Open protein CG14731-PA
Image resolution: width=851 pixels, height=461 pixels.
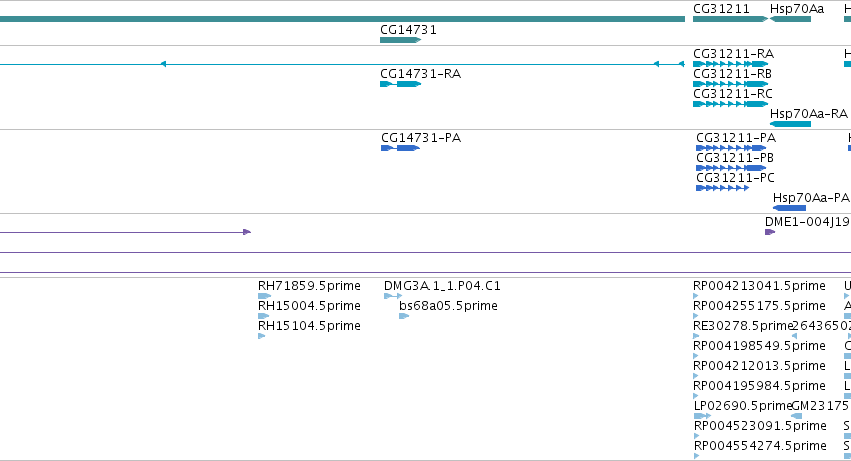[401, 148]
